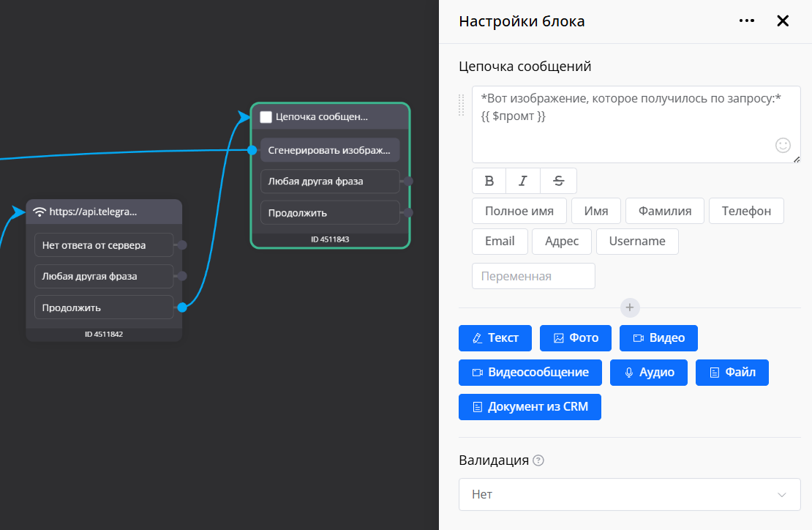Insert the Полное имя variable
Viewport: 812px width, 530px height.
coord(519,211)
